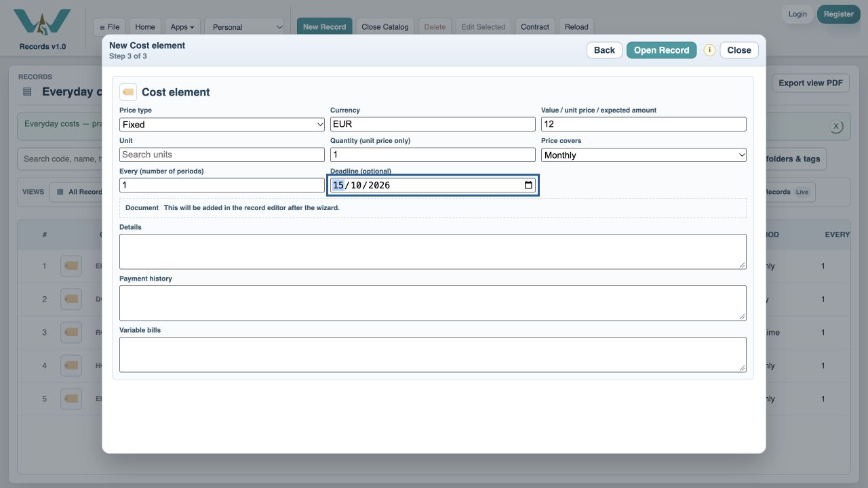Image resolution: width=868 pixels, height=488 pixels.
Task: Click the Cost element tag icon in header
Action: tap(128, 92)
